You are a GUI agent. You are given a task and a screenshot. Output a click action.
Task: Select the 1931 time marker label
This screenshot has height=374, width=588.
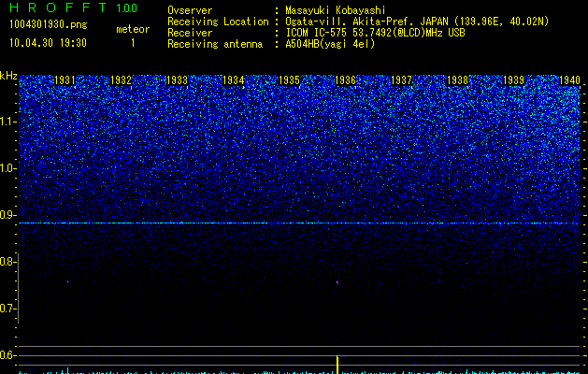65,80
